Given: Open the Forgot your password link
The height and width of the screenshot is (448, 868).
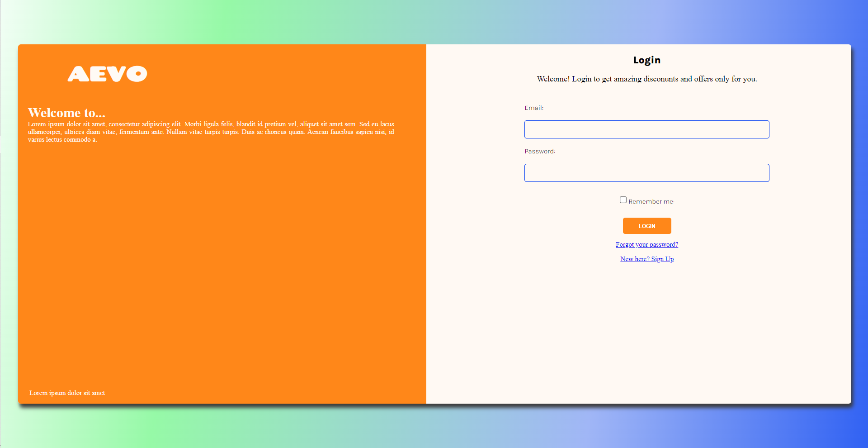Looking at the screenshot, I should (646, 244).
